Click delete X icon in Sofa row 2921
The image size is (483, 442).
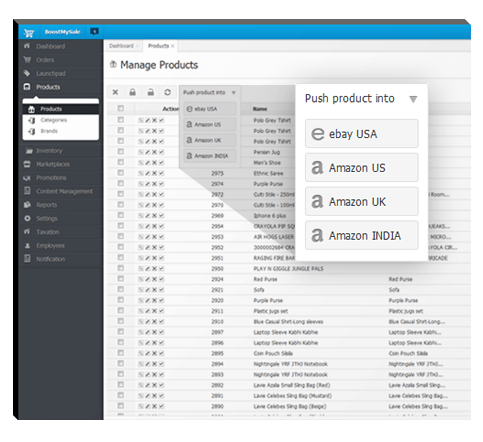tap(154, 290)
